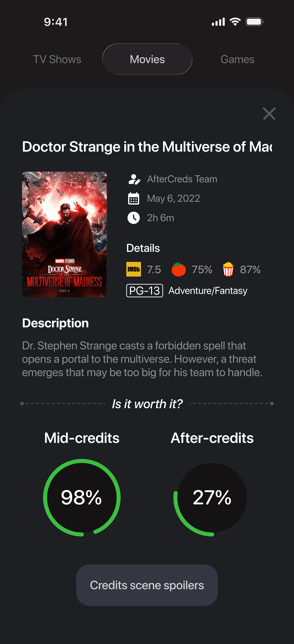The image size is (294, 644).
Task: Tap the IMDb logo badge
Action: point(133,269)
